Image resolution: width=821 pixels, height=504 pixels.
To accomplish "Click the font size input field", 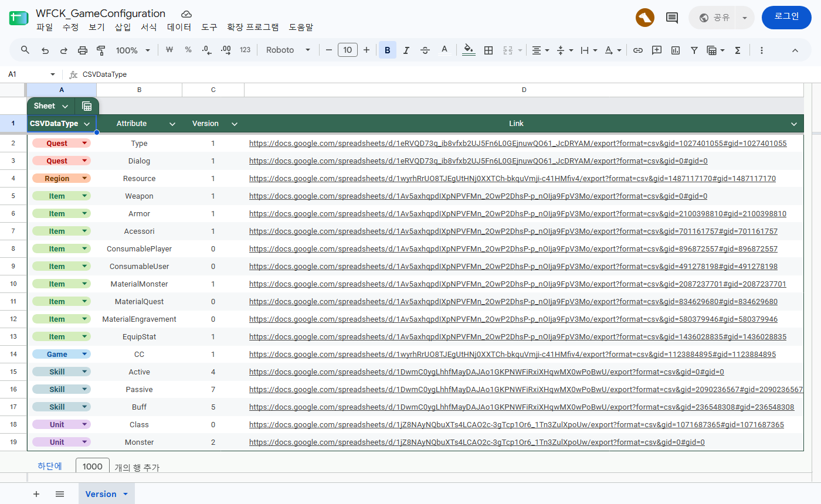I will pos(348,50).
